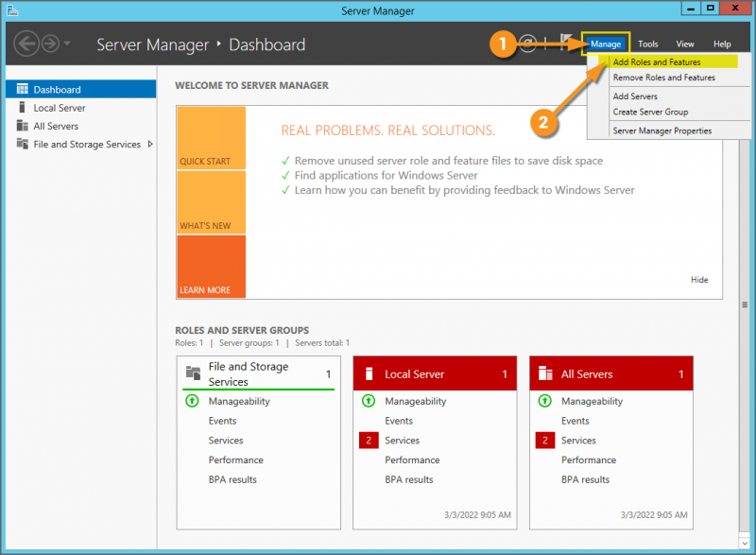
Task: Select File and Storage Services in sidebar
Action: [81, 144]
